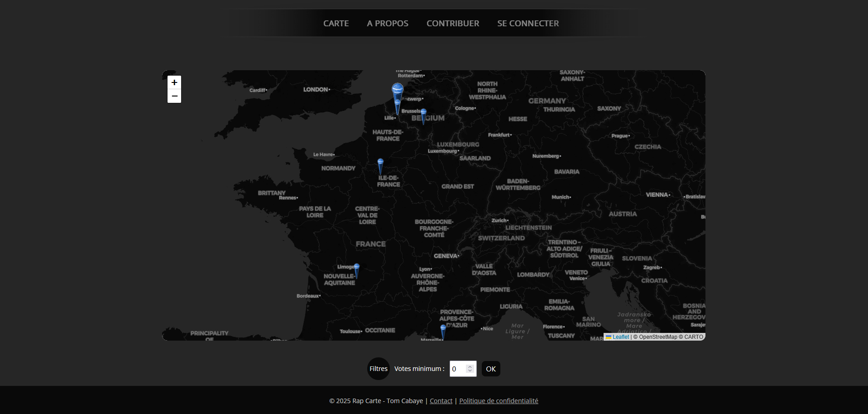
Task: Open the CARTE menu item
Action: (x=336, y=24)
